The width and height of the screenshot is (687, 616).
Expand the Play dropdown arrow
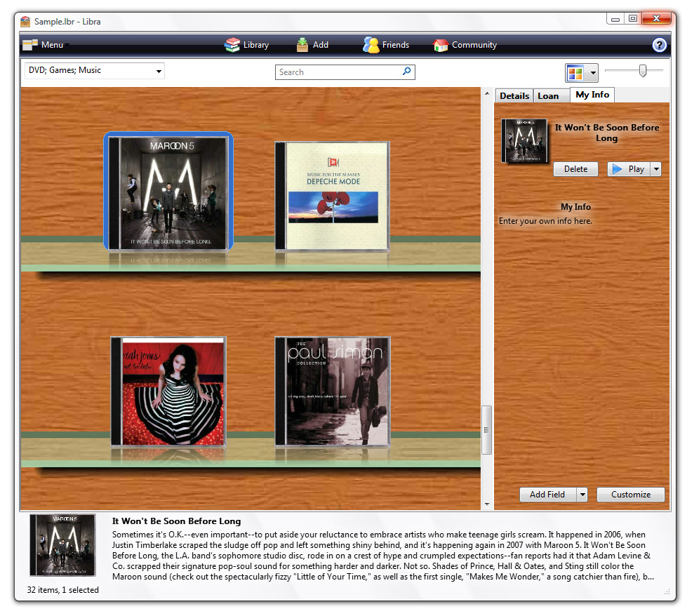[x=656, y=169]
